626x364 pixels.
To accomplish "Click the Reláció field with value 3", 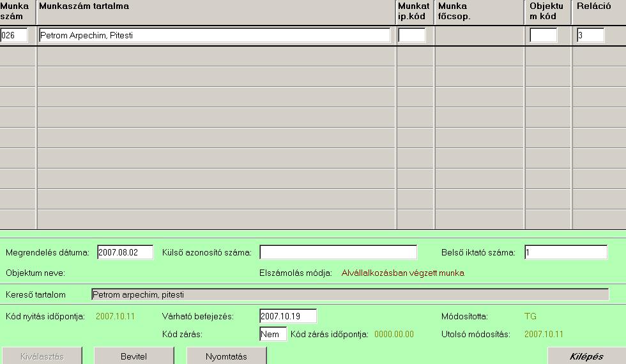I will coord(590,35).
